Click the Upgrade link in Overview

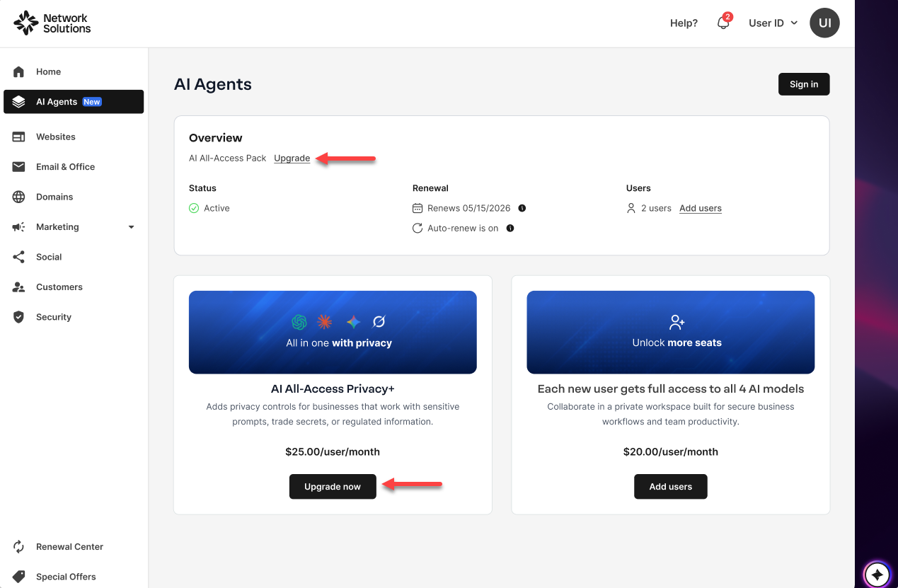pyautogui.click(x=292, y=158)
